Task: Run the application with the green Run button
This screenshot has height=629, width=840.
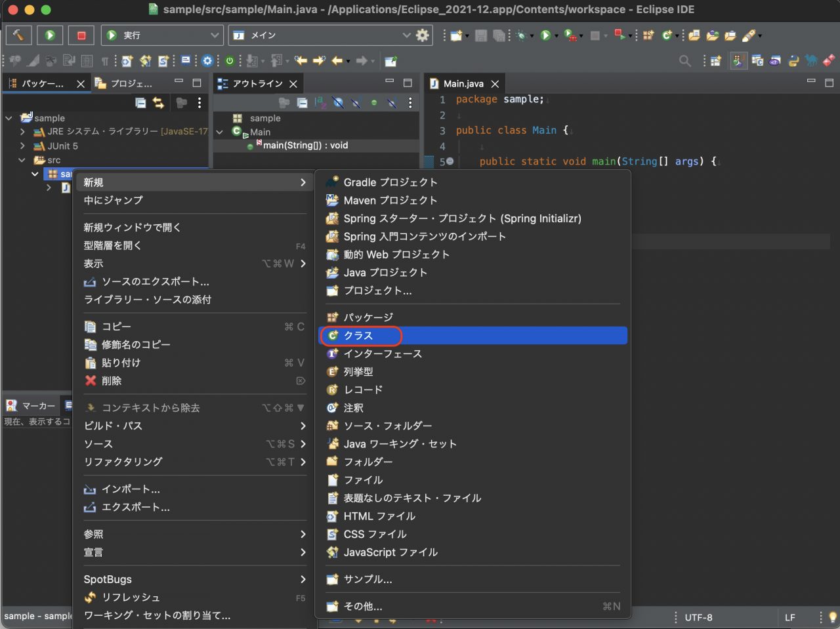Action: pos(50,35)
